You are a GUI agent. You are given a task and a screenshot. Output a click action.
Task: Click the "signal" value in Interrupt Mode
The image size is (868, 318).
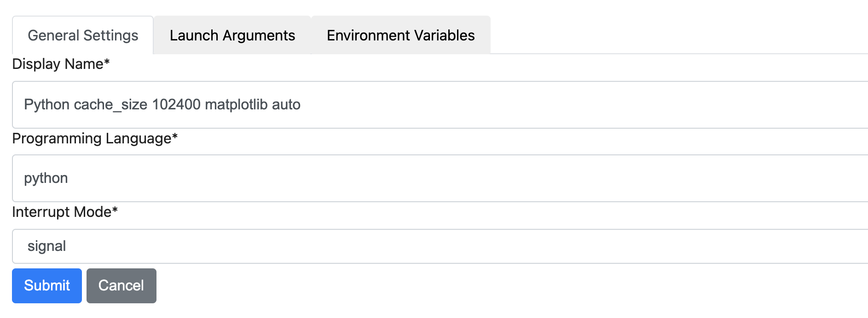pos(46,246)
